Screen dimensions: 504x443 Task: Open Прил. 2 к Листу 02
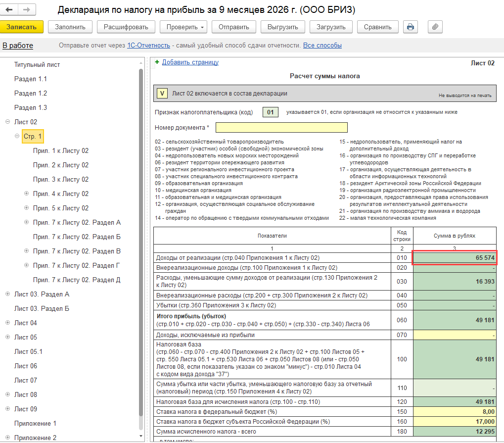click(61, 165)
